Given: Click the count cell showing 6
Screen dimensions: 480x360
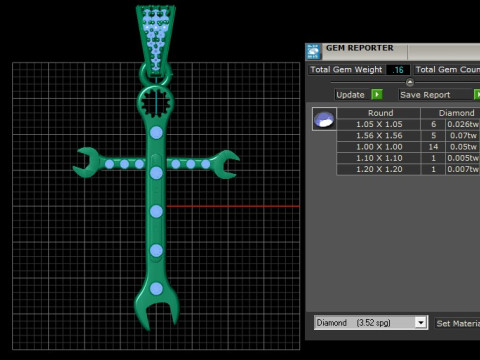Looking at the screenshot, I should tap(433, 124).
